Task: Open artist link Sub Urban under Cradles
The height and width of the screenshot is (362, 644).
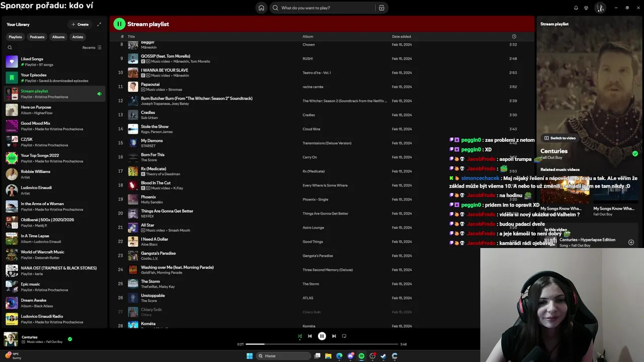Action: tap(149, 118)
